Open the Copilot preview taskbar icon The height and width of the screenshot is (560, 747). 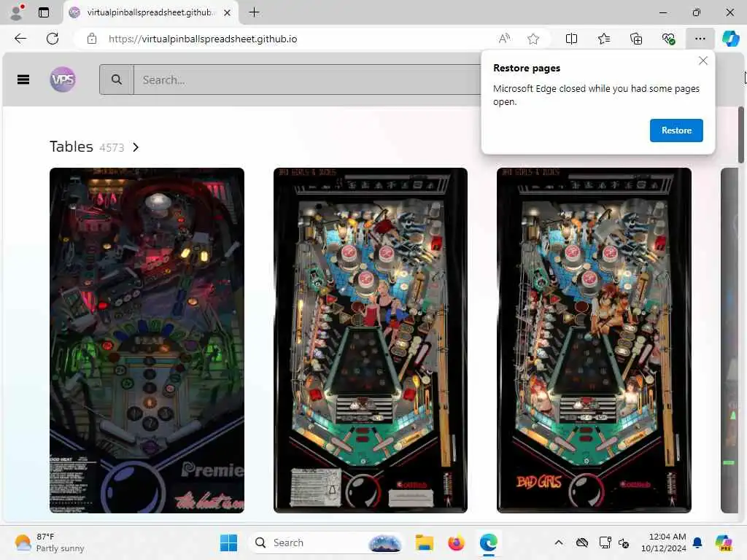click(x=724, y=542)
